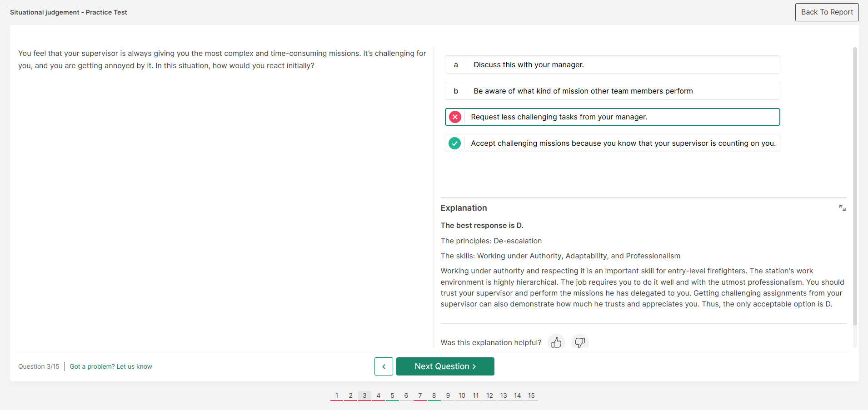868x410 pixels.
Task: Open the 'Got a problem? Let us know' link
Action: [111, 366]
